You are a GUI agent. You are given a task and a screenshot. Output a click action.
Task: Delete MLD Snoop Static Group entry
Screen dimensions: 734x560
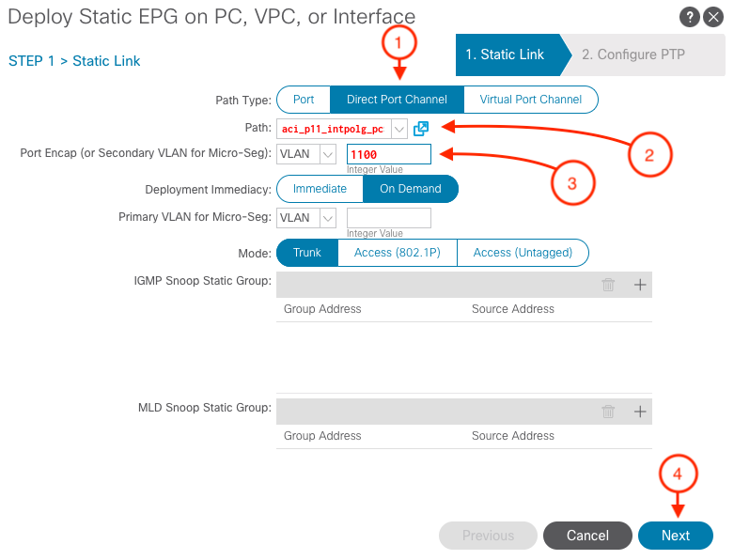[x=608, y=411]
